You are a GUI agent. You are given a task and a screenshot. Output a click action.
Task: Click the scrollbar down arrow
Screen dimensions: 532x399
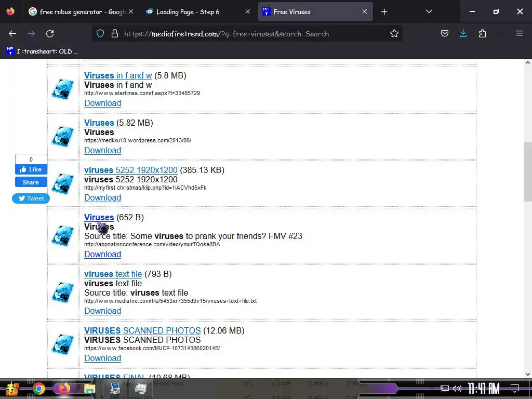(528, 374)
